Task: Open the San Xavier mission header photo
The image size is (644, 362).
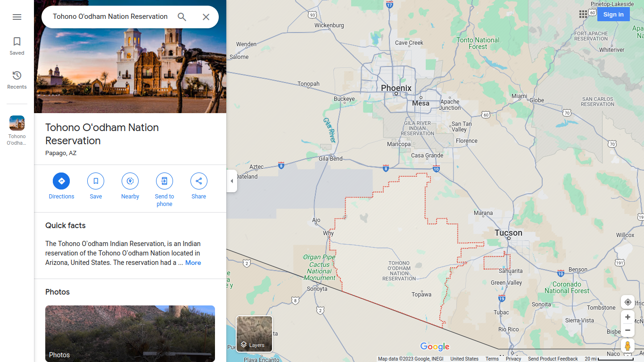Action: pos(130,71)
